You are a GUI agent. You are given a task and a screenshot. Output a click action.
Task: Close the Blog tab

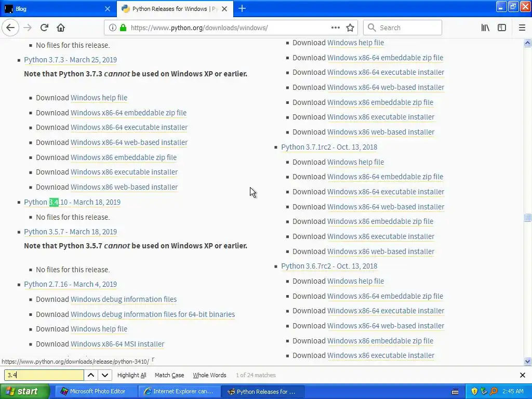click(x=107, y=9)
